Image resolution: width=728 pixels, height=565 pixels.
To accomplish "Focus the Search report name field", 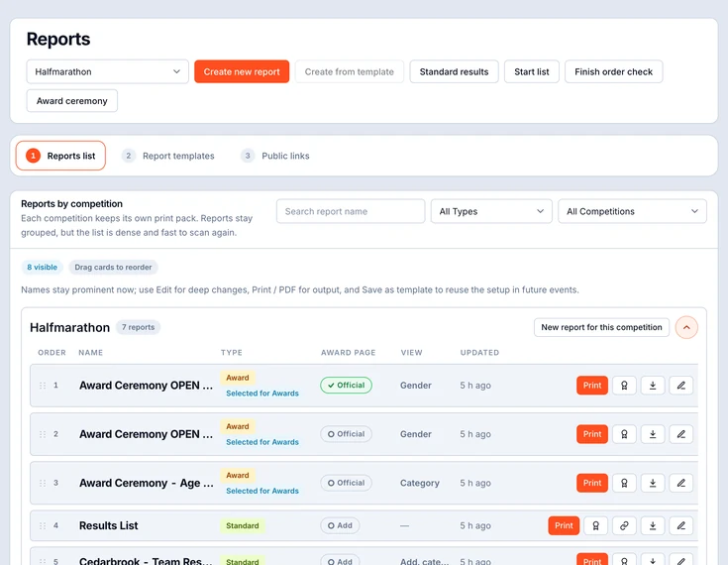I will (351, 211).
